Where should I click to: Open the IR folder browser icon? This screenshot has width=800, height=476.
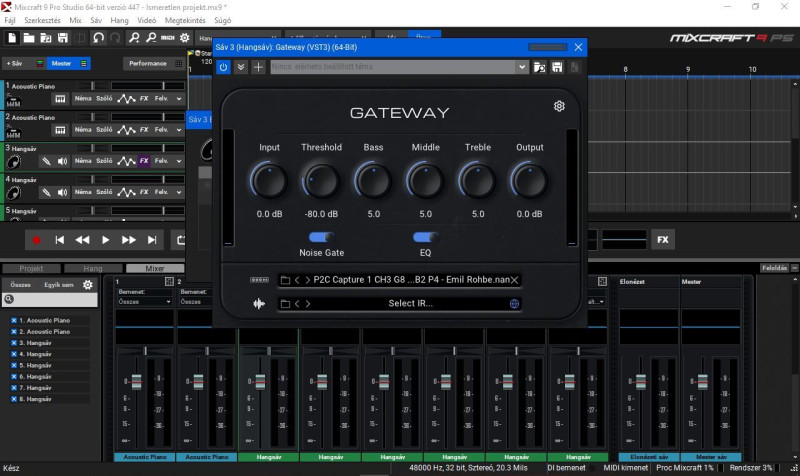285,304
